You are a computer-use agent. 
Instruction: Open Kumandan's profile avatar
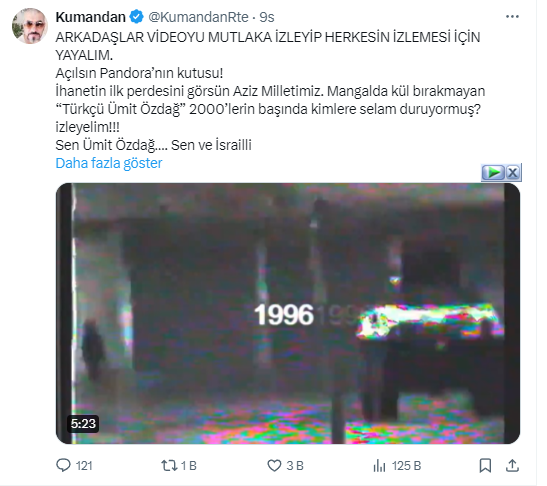point(30,26)
